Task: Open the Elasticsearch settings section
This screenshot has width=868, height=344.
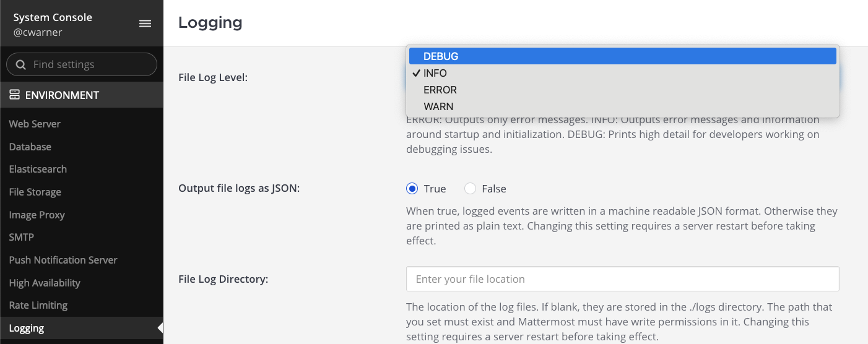Action: tap(38, 169)
